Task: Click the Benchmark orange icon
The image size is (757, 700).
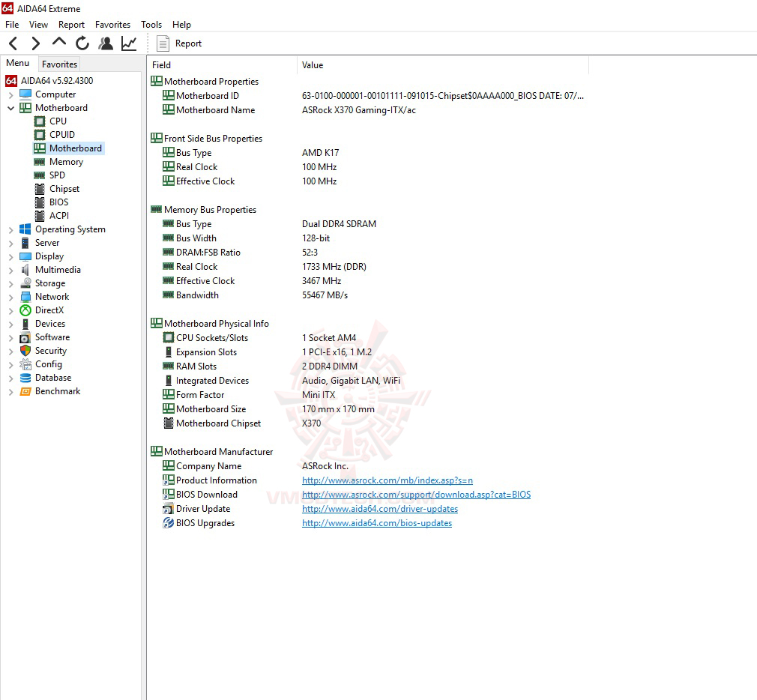Action: click(25, 391)
